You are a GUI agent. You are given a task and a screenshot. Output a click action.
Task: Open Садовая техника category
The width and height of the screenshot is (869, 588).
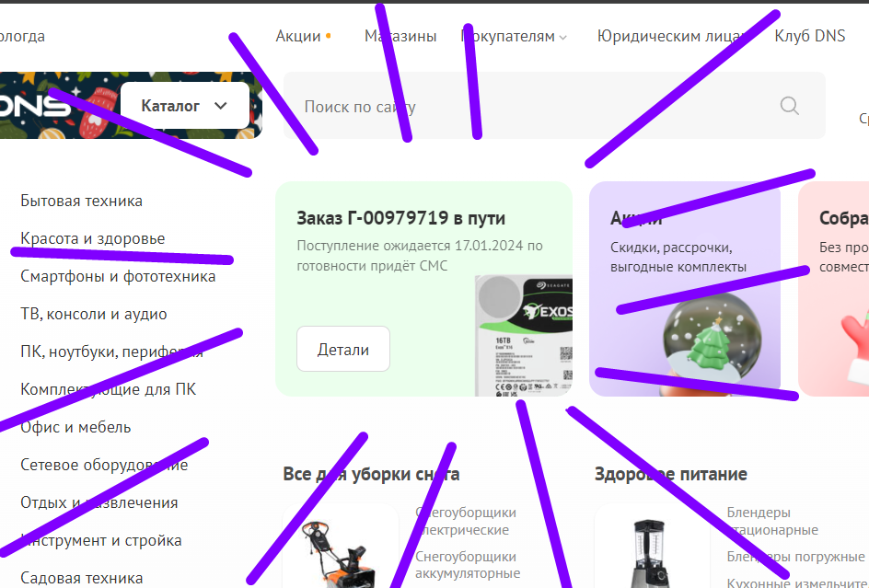pos(81,578)
